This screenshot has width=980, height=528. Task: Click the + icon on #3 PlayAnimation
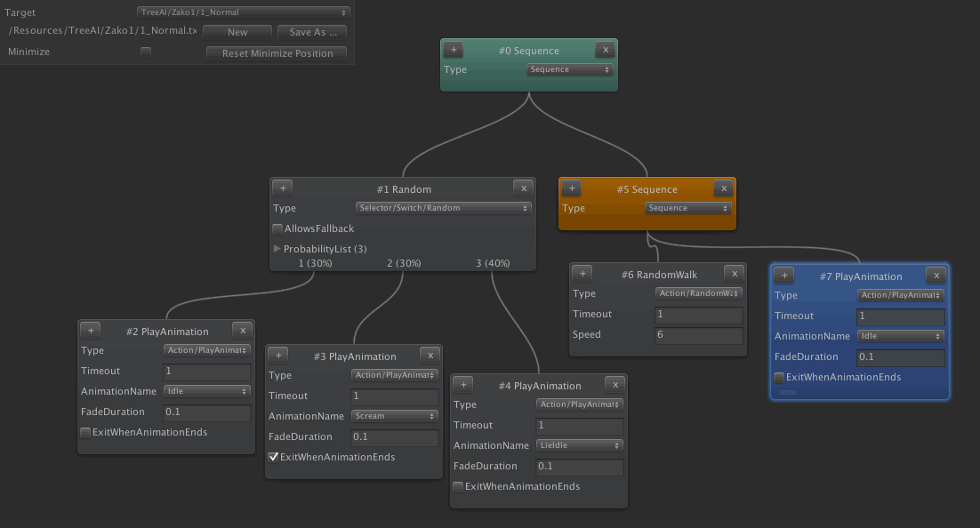(277, 356)
